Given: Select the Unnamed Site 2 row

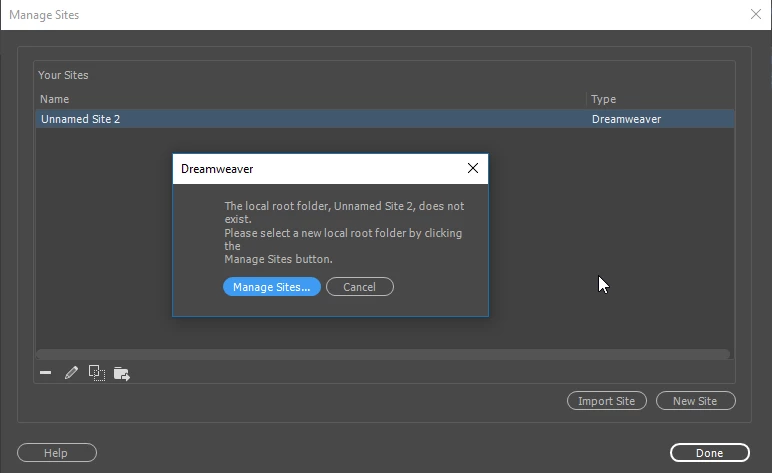Looking at the screenshot, I should pos(385,119).
